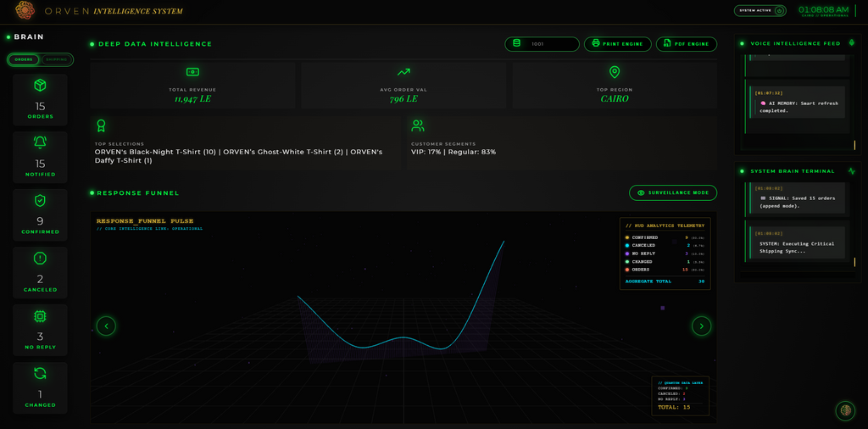Click the Print Engine button
This screenshot has height=429, width=868.
[618, 44]
